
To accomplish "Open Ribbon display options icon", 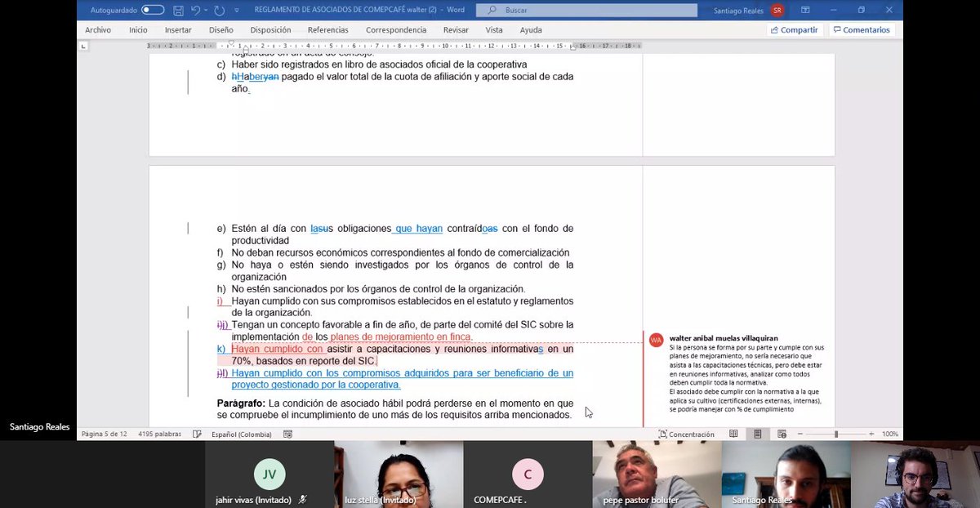I will tap(806, 10).
